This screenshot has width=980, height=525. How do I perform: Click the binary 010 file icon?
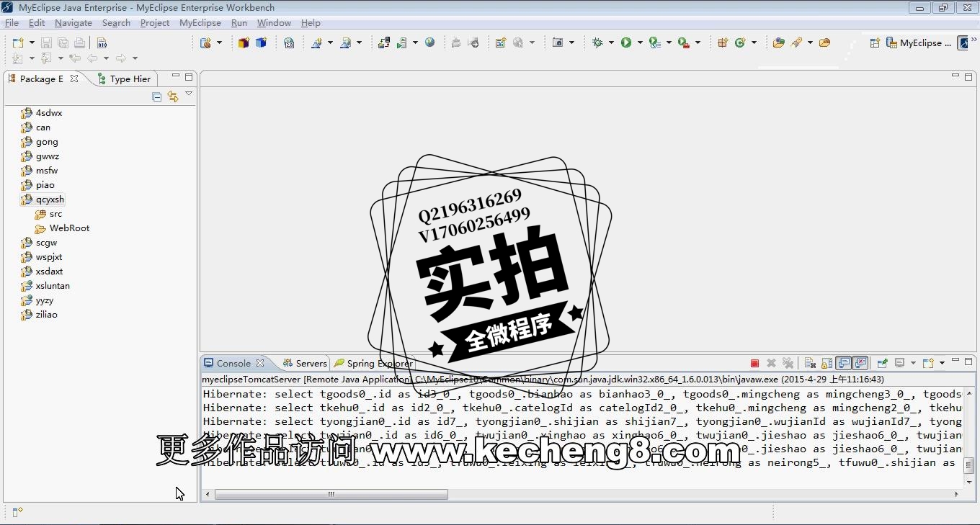tap(102, 43)
